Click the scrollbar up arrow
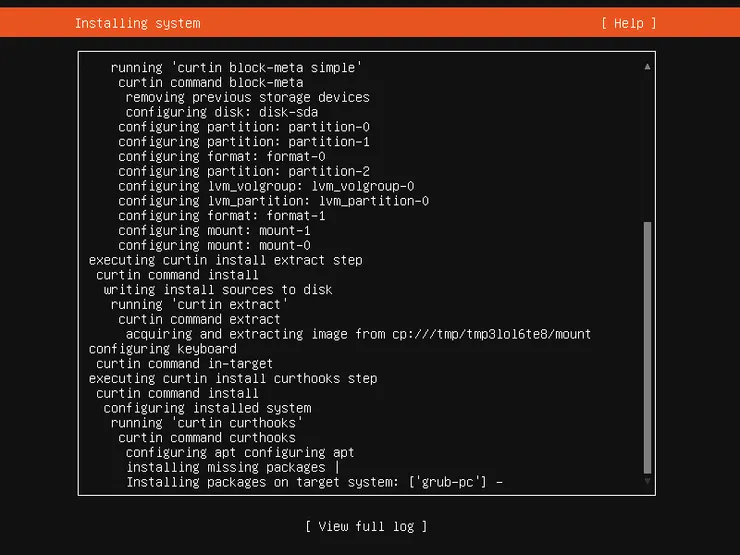Viewport: 740px width, 555px height. tap(647, 67)
